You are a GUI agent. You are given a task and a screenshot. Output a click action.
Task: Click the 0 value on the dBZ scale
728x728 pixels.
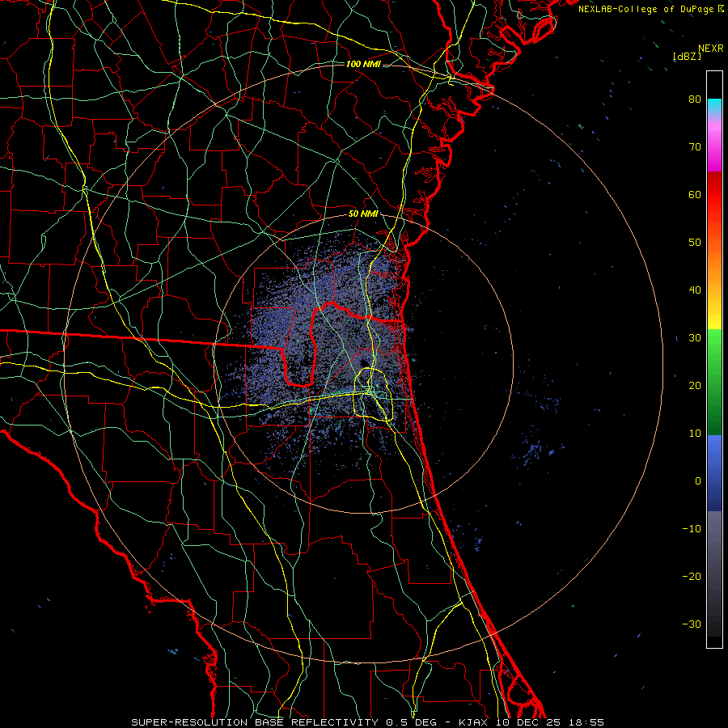tap(698, 481)
